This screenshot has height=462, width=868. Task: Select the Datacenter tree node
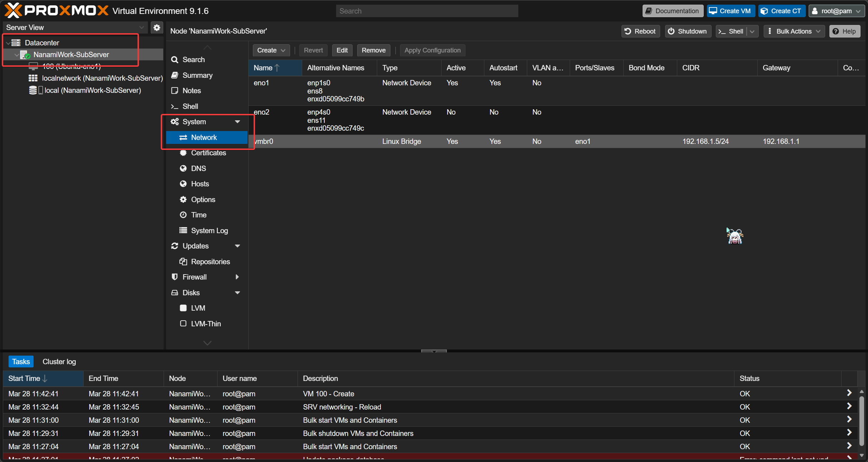pos(42,43)
